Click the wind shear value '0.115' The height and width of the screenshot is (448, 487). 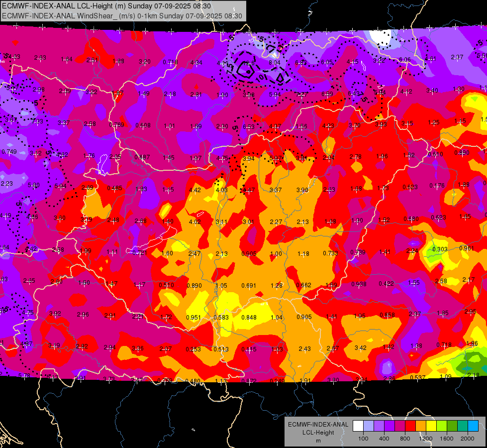coord(249,349)
